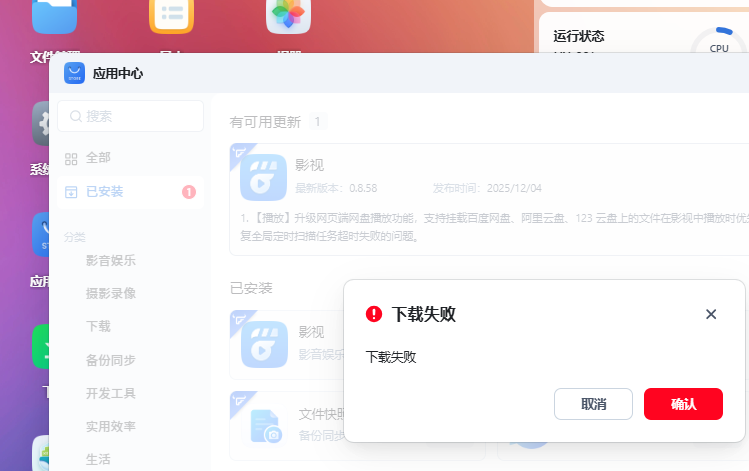
Task: Open the photos pinwheel desktop icon
Action: [x=288, y=15]
